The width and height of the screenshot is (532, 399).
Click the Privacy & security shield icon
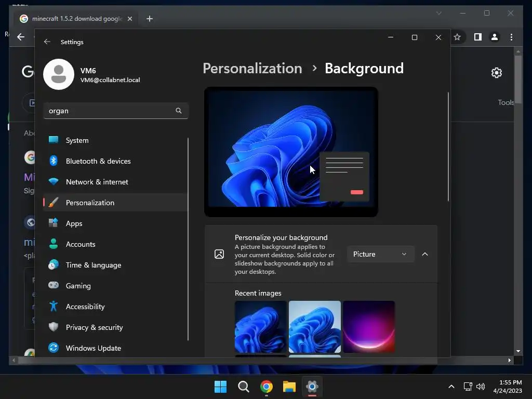coord(54,327)
